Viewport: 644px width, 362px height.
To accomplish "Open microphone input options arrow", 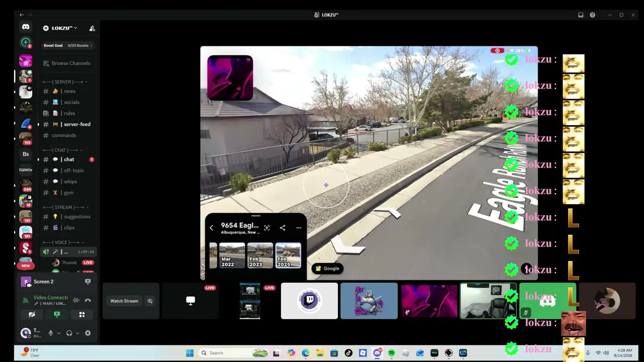I will pyautogui.click(x=58, y=333).
